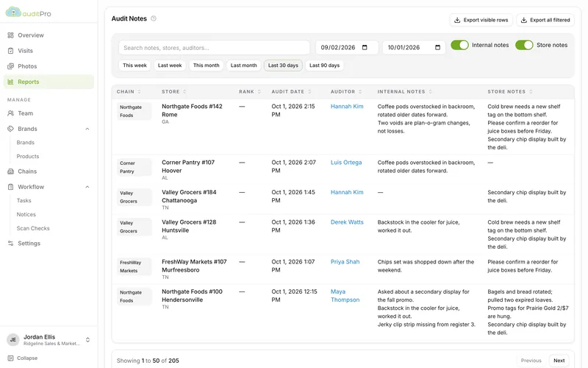Click the Collapse sidebar icon
Image resolution: width=588 pixels, height=368 pixels.
[10, 358]
